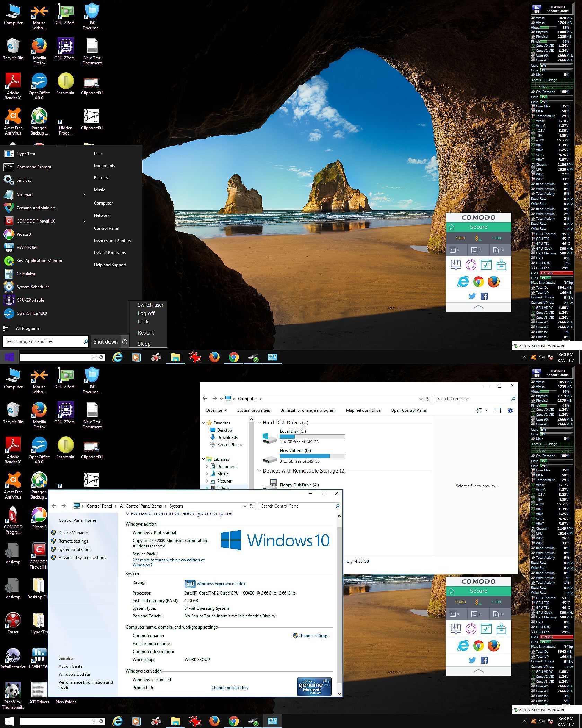The height and width of the screenshot is (728, 582).
Task: Expand the Notepad submenu arrow in Start menu
Action: pyautogui.click(x=84, y=195)
